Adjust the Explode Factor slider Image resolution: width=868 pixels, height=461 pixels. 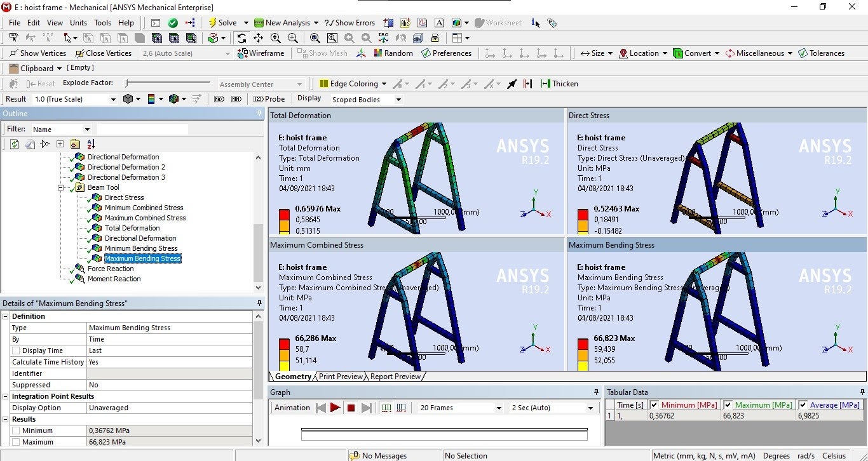(x=127, y=83)
